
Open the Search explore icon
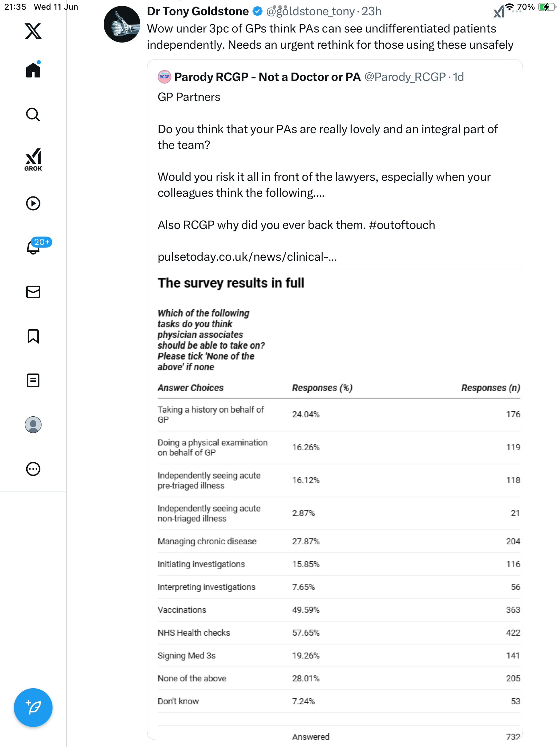[x=33, y=114]
